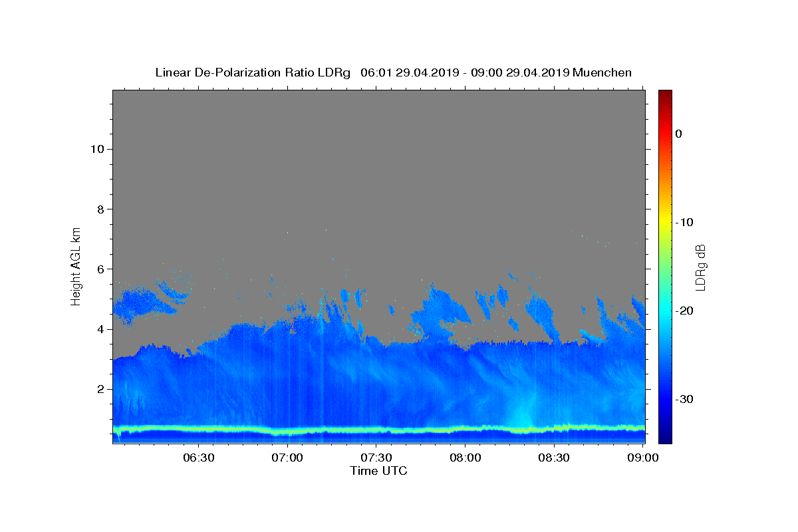This screenshot has width=798, height=532.
Task: Click the 'Time UTC' axis label
Action: (378, 471)
